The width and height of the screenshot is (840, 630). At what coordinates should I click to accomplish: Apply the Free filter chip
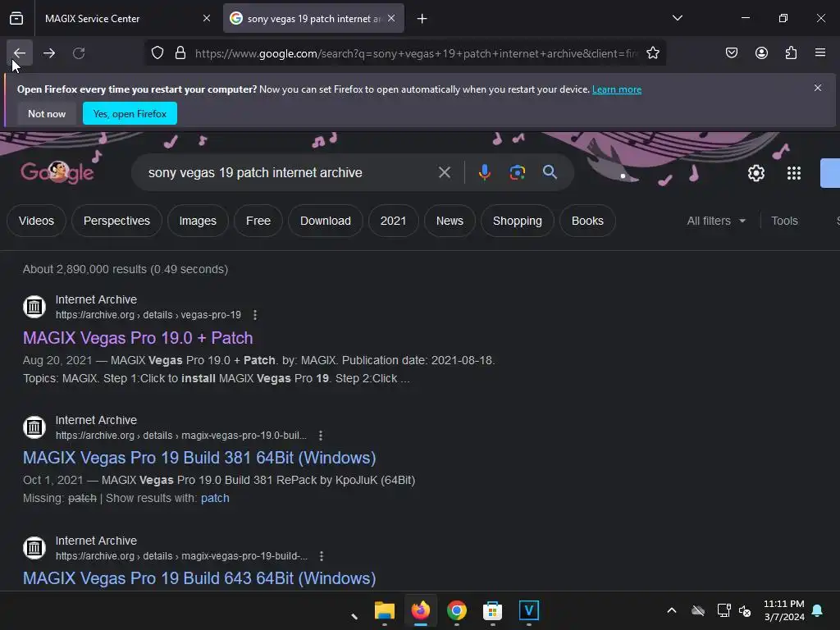[x=258, y=221]
